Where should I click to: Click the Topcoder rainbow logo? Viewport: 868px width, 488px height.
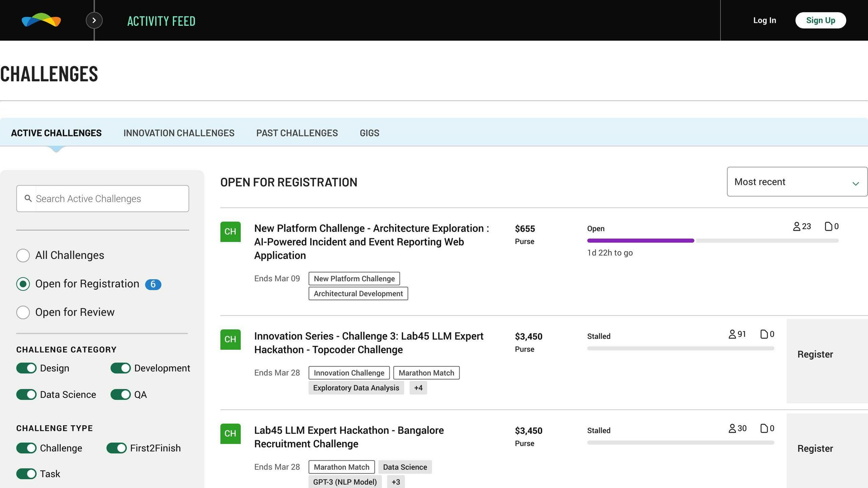point(41,20)
